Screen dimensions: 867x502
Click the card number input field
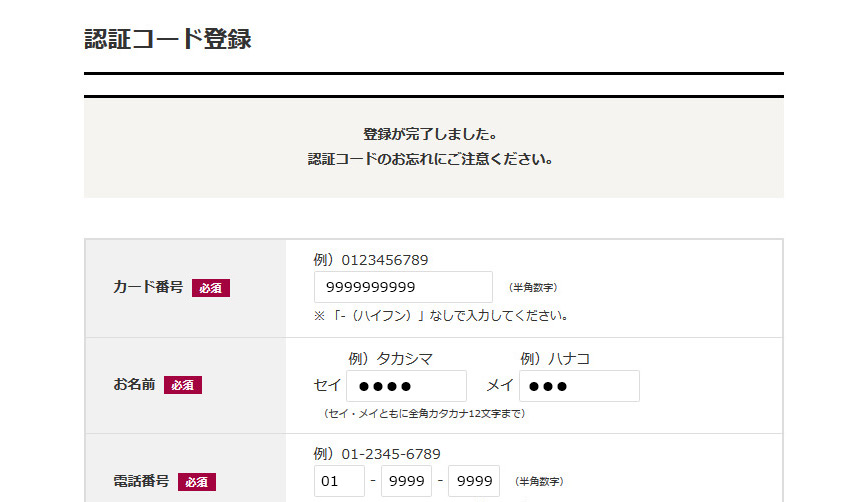[402, 287]
